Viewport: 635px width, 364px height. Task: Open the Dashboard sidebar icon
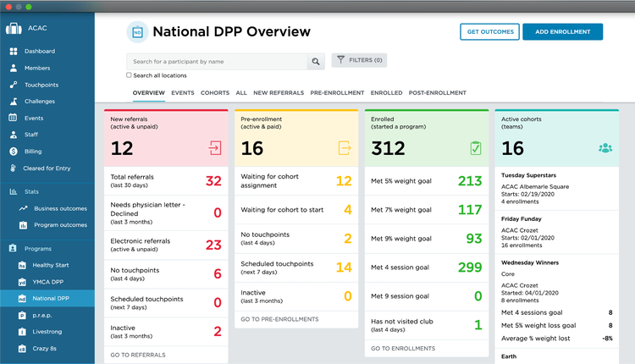(14, 52)
